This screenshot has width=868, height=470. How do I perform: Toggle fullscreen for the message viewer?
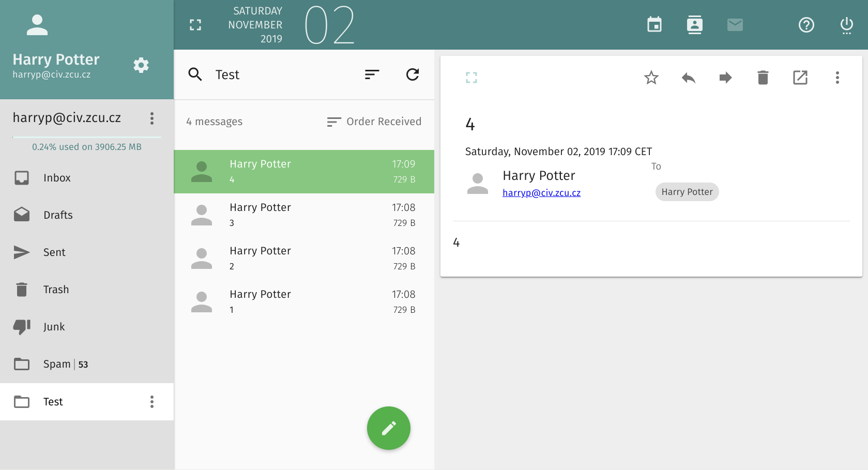tap(471, 78)
